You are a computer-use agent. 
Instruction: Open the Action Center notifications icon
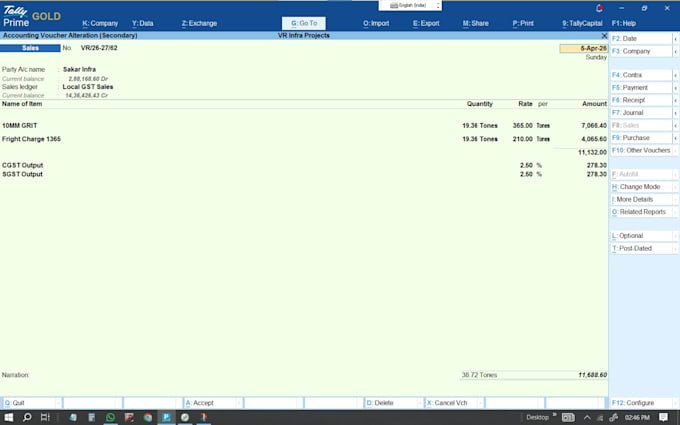pos(663,417)
